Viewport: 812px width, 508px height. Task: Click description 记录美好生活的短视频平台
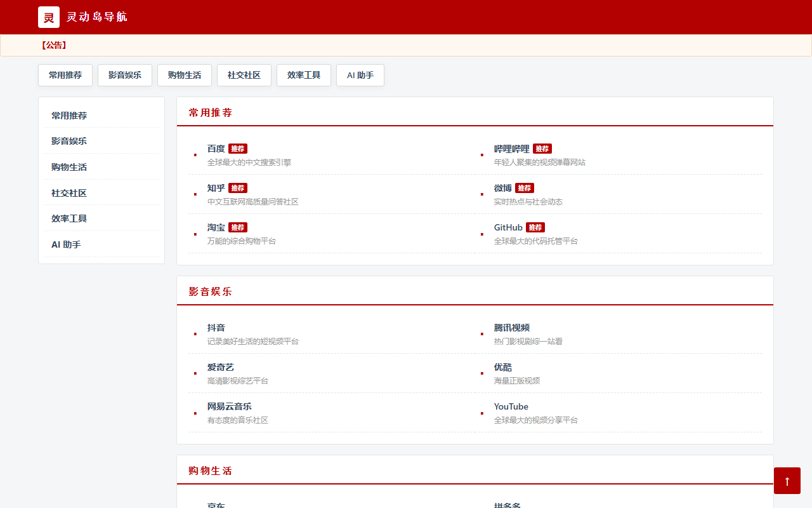[253, 342]
